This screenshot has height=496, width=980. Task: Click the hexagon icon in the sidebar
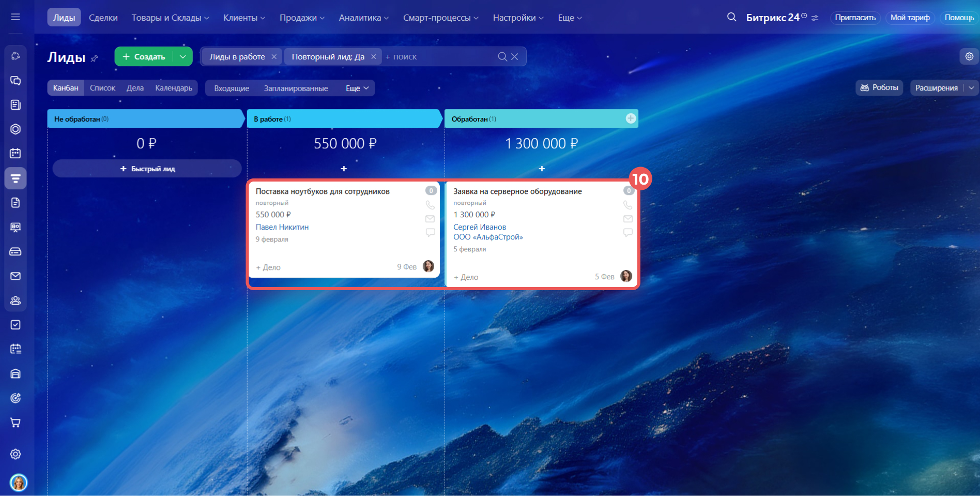(x=16, y=129)
